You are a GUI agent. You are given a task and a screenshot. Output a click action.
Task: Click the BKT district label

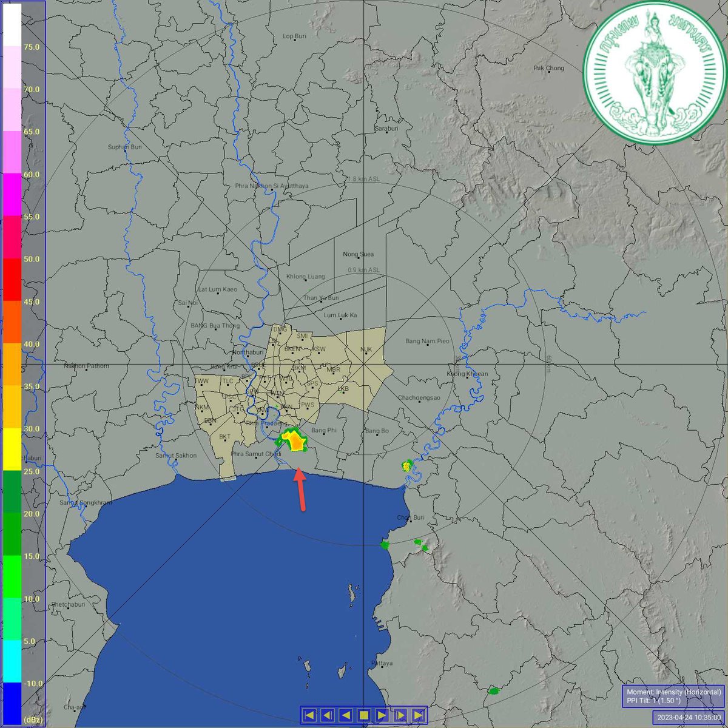[224, 437]
